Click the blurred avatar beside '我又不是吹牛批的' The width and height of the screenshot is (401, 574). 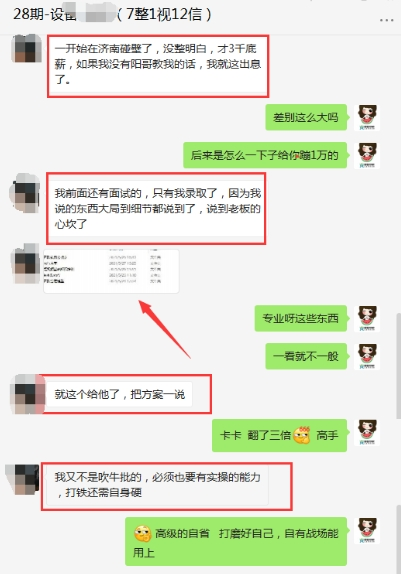[x=23, y=480]
